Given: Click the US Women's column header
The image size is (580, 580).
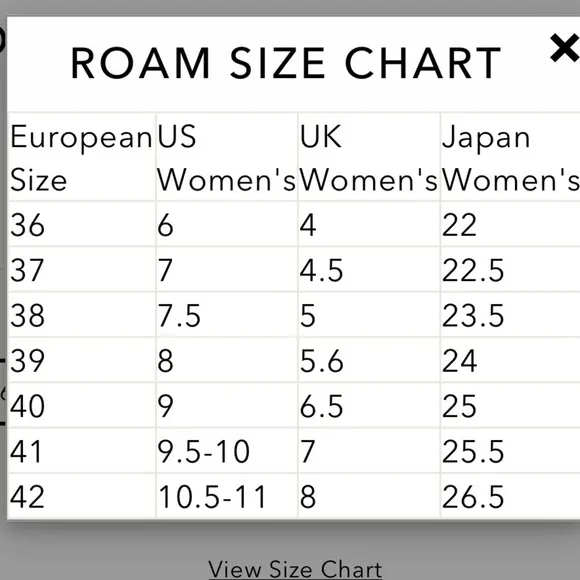Looking at the screenshot, I should click(227, 157).
